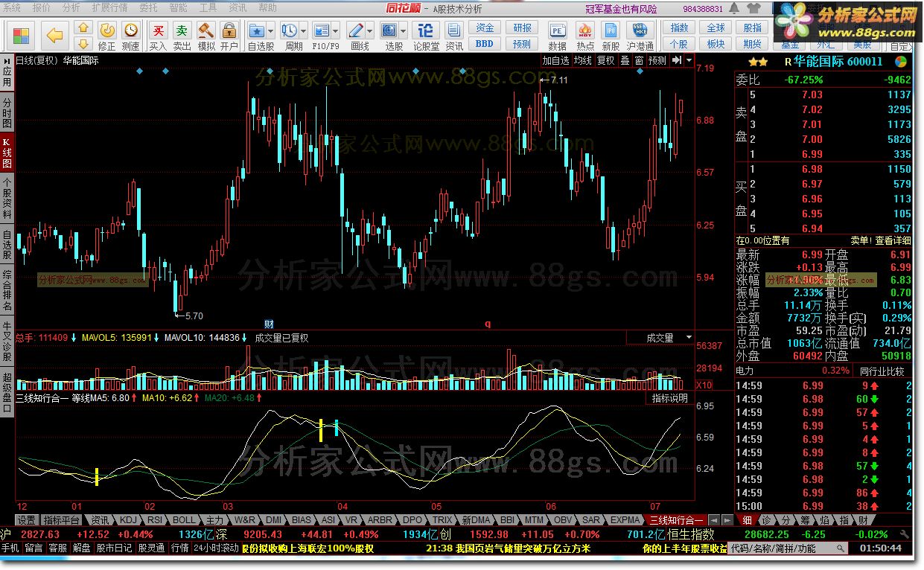Expand the F10/F9 dropdown arrow
This screenshot has width=924, height=570.
pos(337,31)
